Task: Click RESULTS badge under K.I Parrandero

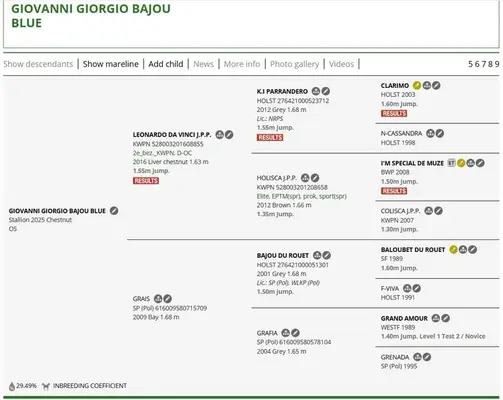Action: 270,137
